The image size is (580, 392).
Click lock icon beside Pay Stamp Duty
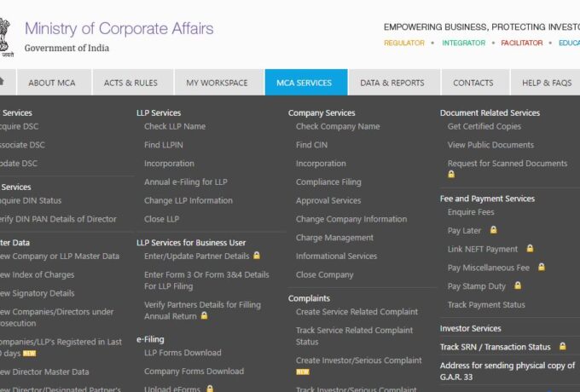pyautogui.click(x=518, y=286)
